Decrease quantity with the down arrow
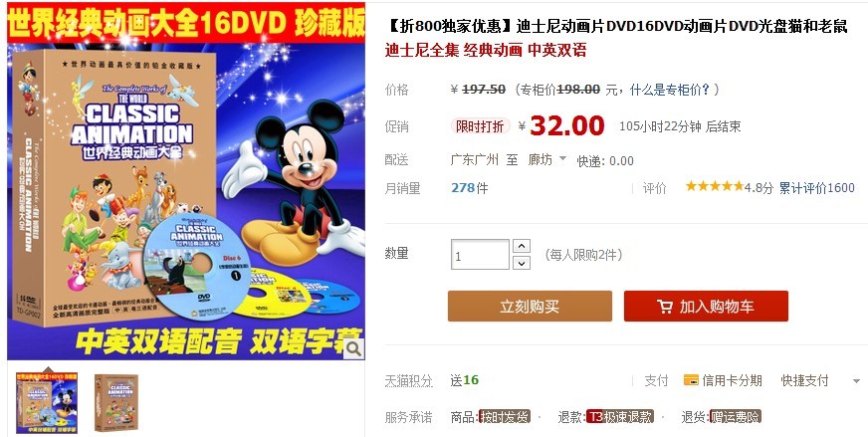Screen dimensions: 868x437 [x=522, y=263]
